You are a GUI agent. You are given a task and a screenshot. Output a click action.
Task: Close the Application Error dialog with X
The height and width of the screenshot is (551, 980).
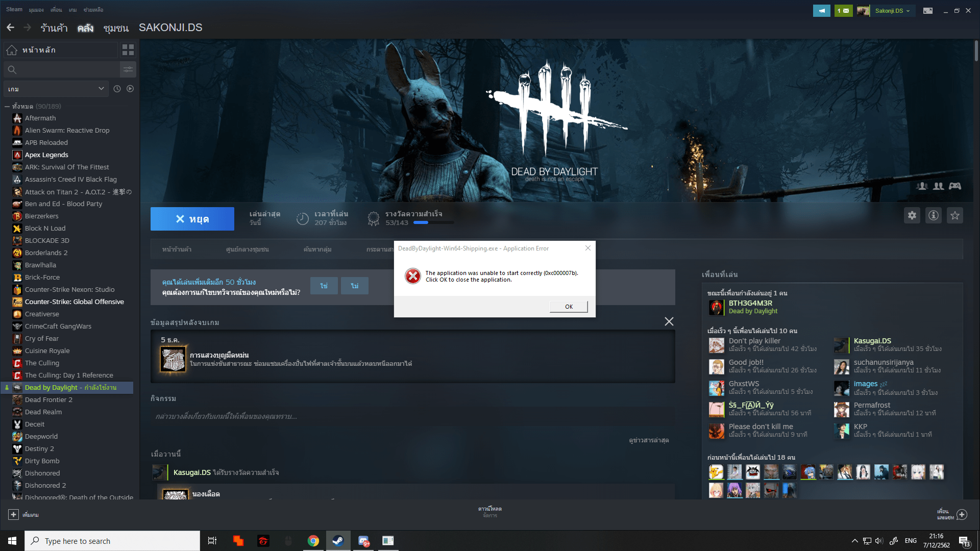587,248
